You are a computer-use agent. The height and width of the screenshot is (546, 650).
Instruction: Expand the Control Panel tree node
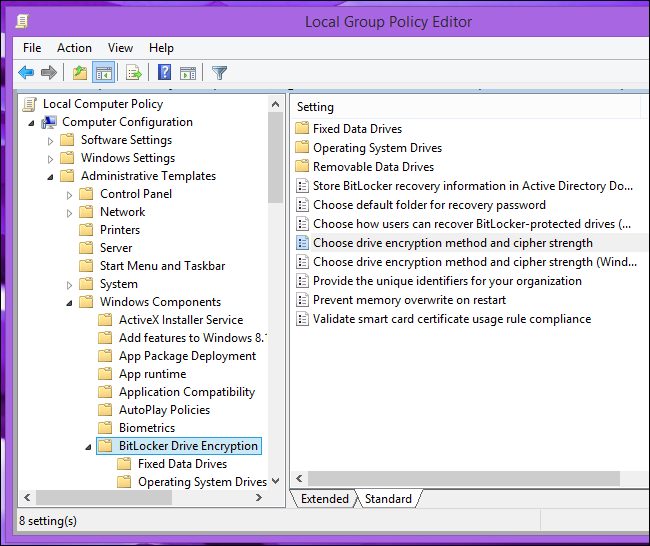(70, 194)
